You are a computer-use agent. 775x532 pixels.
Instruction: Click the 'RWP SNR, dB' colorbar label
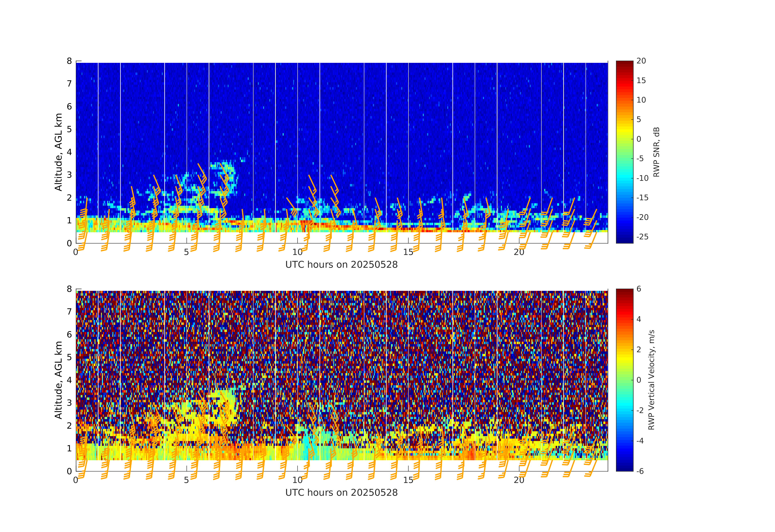(656, 152)
